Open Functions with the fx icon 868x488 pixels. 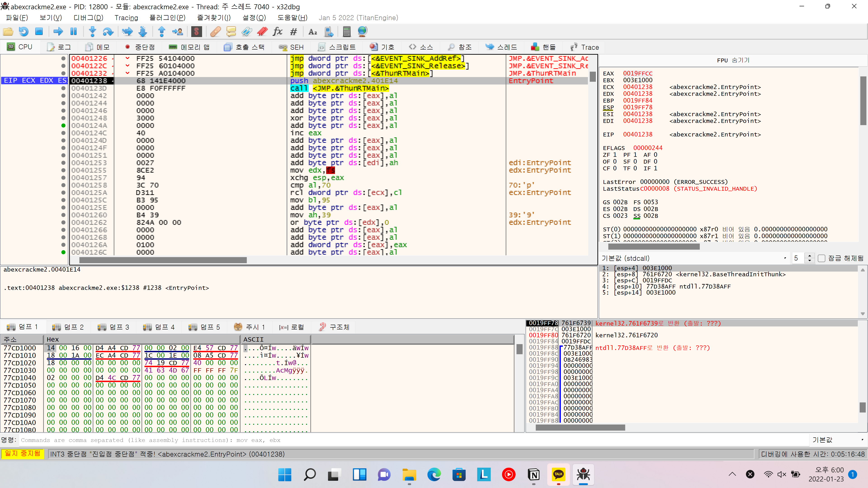coord(278,32)
